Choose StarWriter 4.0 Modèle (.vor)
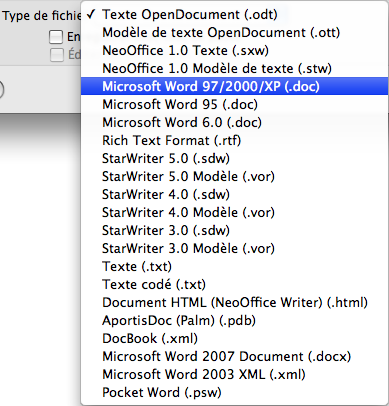This screenshot has width=389, height=406. [x=234, y=213]
